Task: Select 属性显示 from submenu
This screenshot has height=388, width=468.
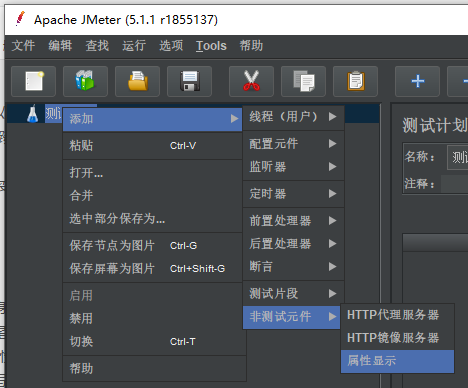Action: pyautogui.click(x=397, y=361)
